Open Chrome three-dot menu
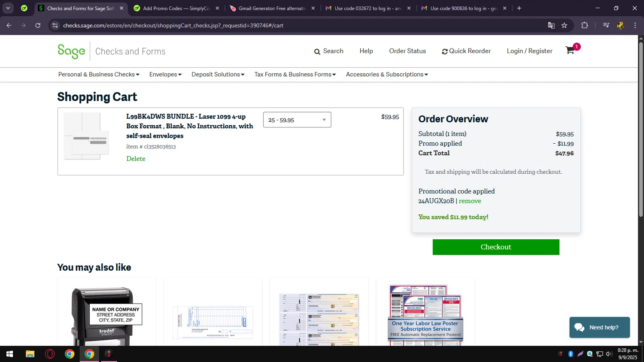 click(x=635, y=25)
